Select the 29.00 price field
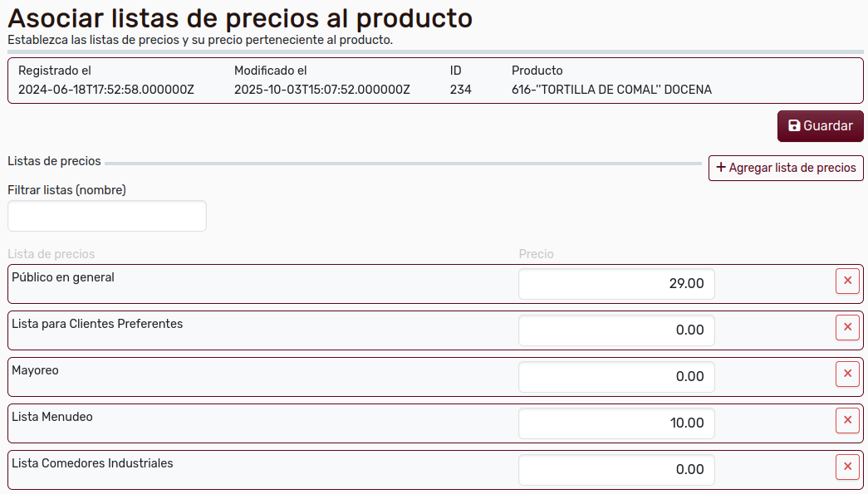The width and height of the screenshot is (868, 494). (616, 283)
